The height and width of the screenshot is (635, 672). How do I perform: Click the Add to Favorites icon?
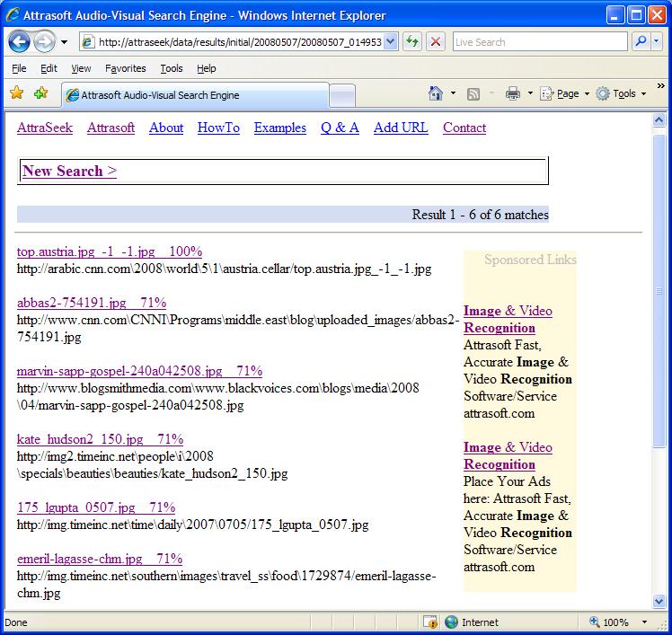click(x=40, y=93)
